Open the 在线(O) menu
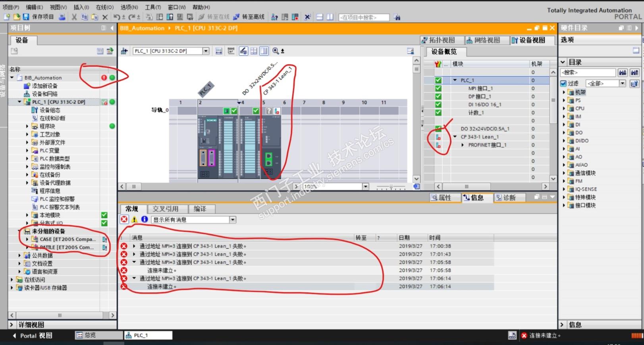 pos(105,7)
